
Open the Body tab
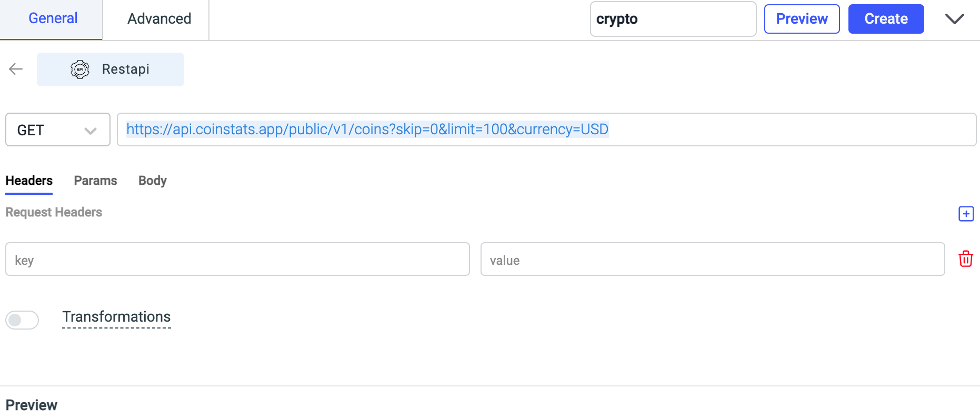click(x=153, y=181)
